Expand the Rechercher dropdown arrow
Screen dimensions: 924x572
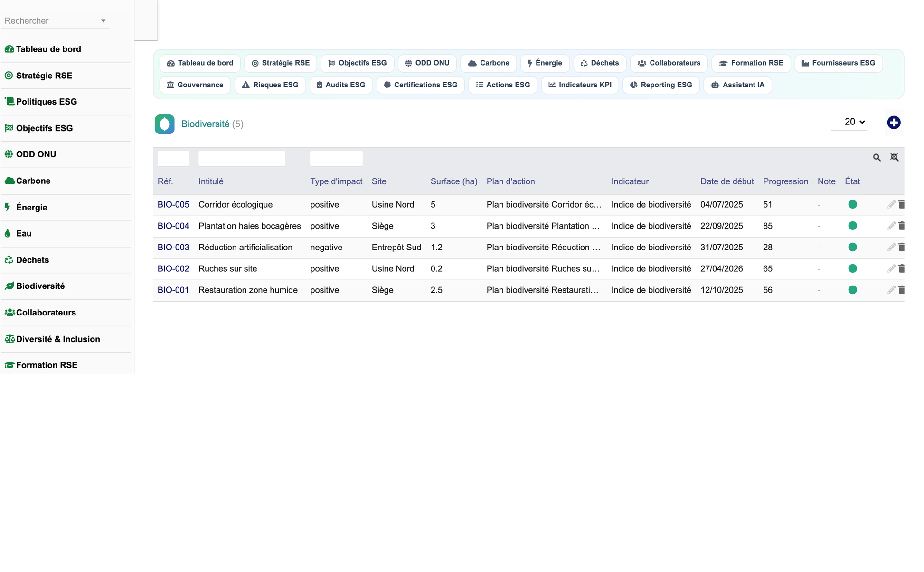(x=103, y=21)
